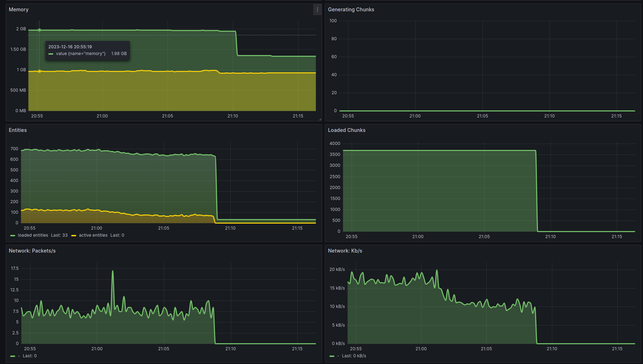Click the '10 kB/s' axis label

point(337,307)
